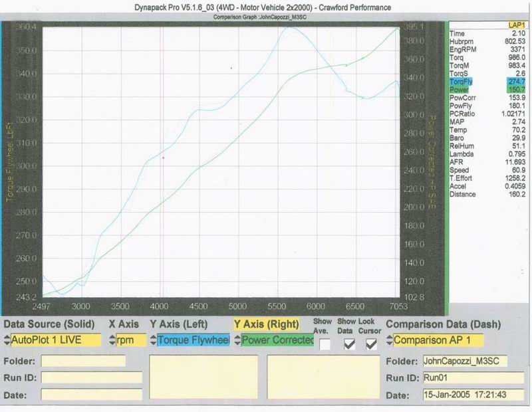Click the stepper arrows beside Torque Flywheel

click(154, 340)
